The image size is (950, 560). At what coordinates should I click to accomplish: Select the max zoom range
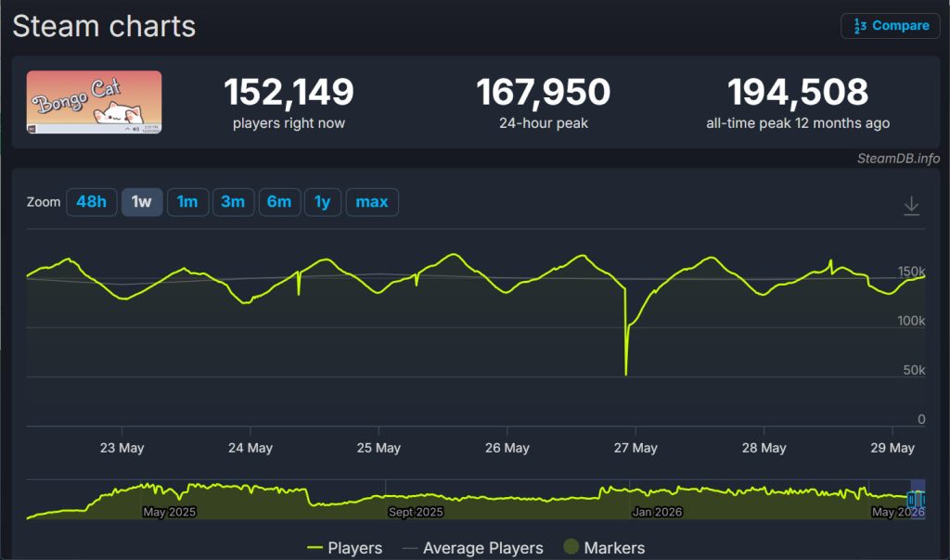click(372, 201)
